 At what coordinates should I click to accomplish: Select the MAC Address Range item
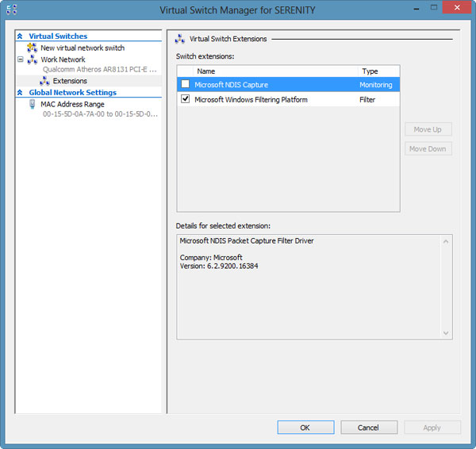point(72,104)
